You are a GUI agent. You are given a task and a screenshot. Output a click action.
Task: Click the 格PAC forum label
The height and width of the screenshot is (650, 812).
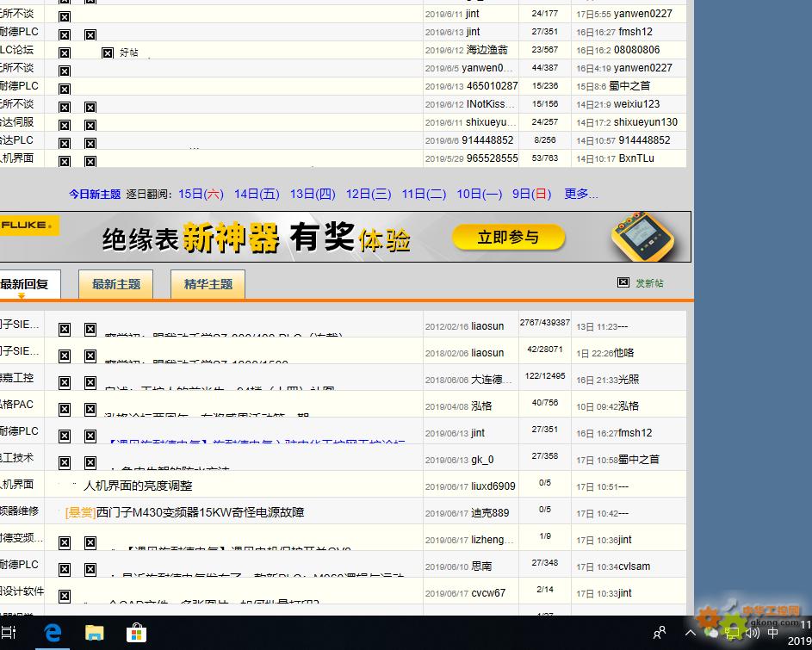click(16, 404)
